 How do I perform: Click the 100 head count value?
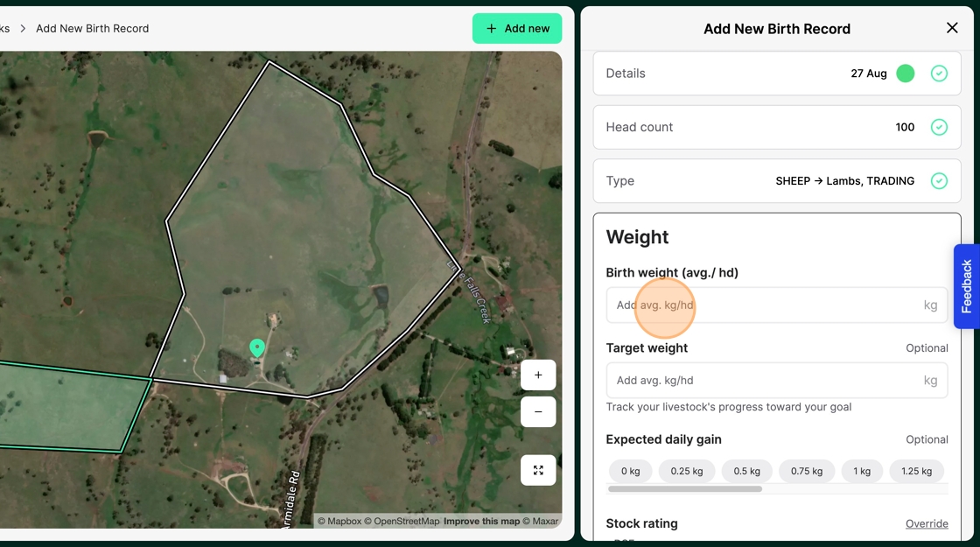(x=905, y=127)
